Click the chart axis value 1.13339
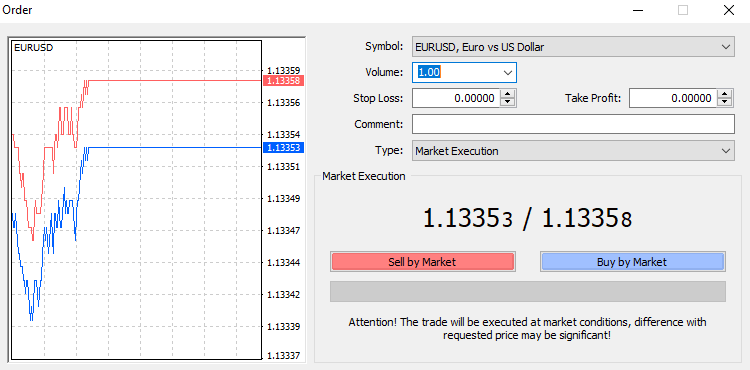This screenshot has height=370, width=750. tap(284, 326)
